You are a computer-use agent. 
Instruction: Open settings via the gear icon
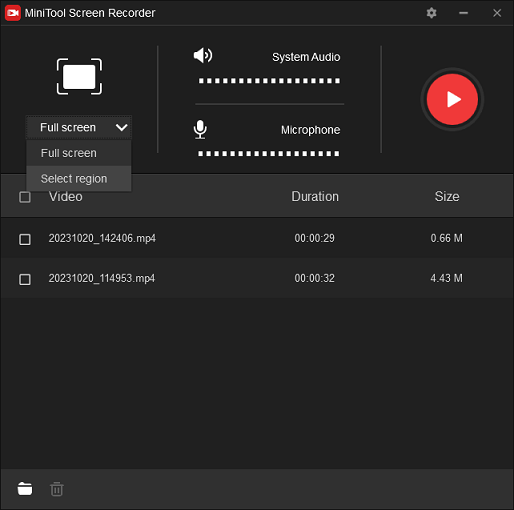point(431,13)
